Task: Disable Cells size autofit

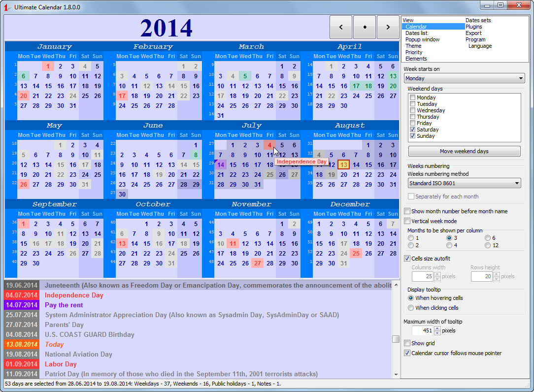Action: point(407,259)
